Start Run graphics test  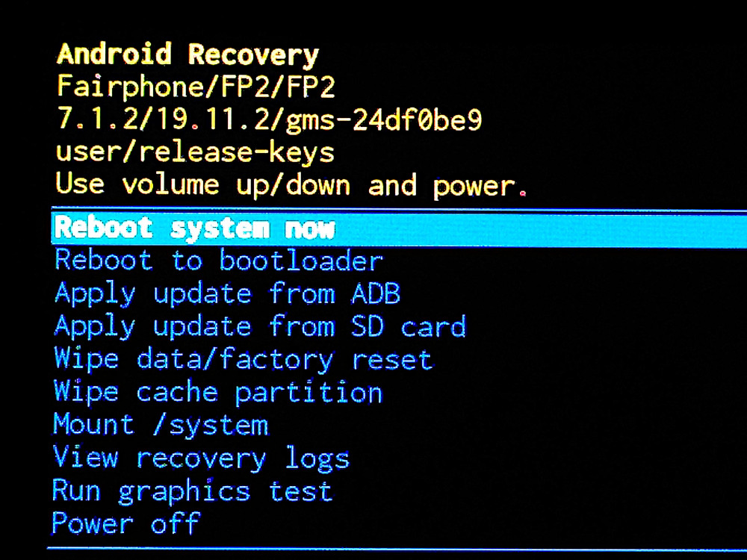(191, 491)
